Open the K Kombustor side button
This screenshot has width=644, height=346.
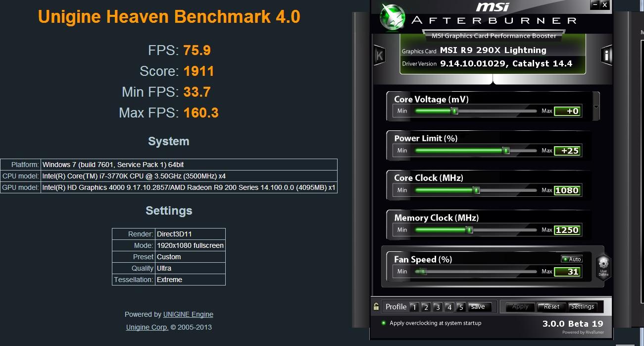pyautogui.click(x=379, y=56)
